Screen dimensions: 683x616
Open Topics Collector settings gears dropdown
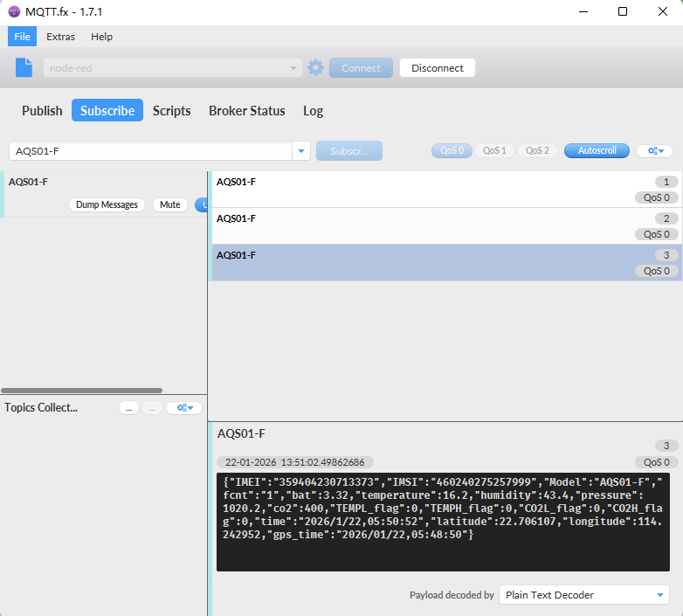183,408
